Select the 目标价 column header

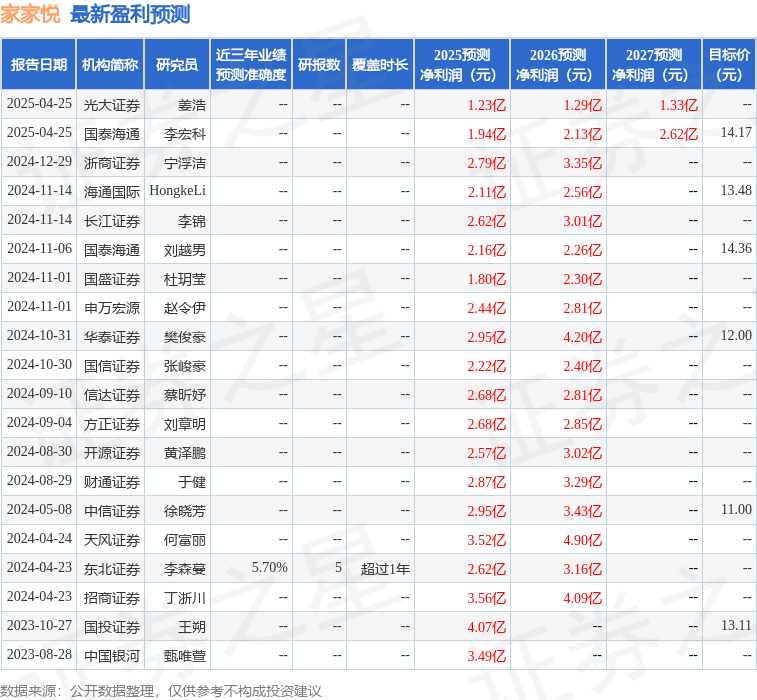pyautogui.click(x=729, y=65)
